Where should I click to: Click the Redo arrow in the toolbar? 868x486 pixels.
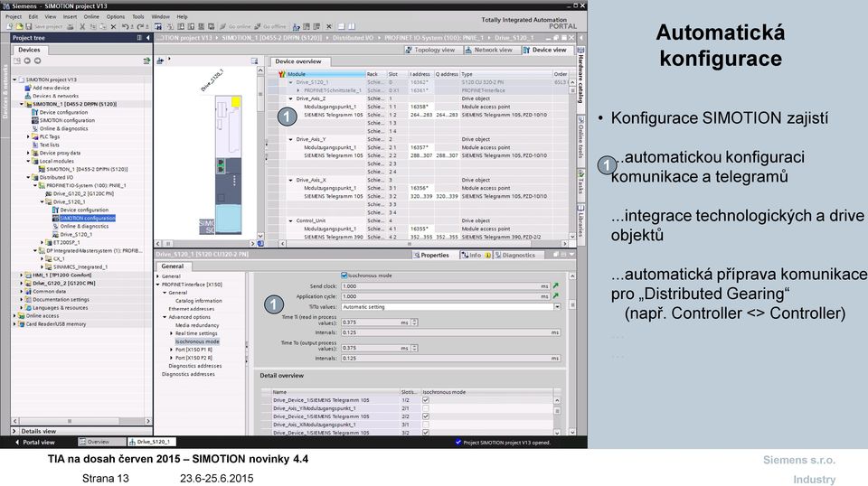pos(140,26)
